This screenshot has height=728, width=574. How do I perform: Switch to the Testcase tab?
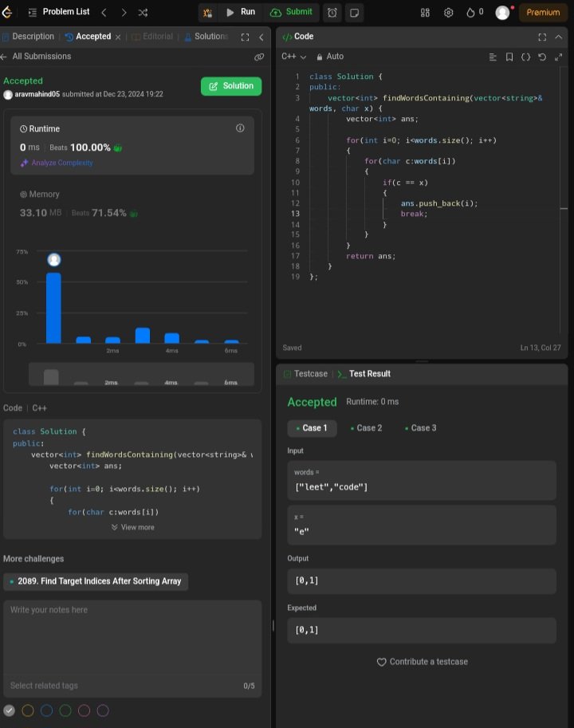pos(305,374)
